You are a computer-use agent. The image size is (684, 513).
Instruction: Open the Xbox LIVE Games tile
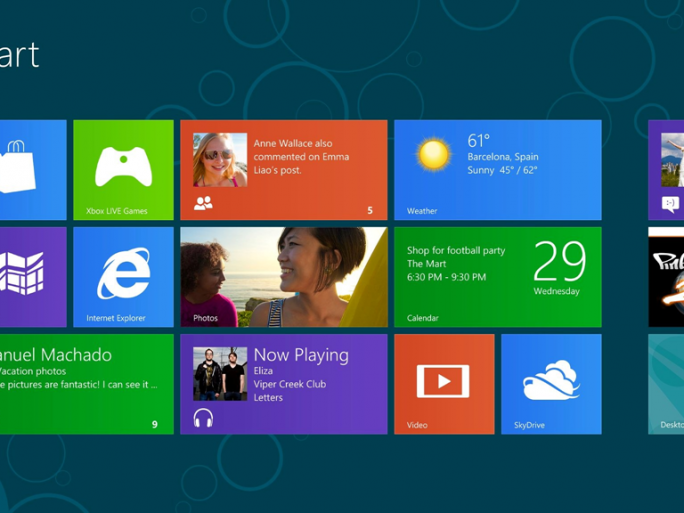123,170
